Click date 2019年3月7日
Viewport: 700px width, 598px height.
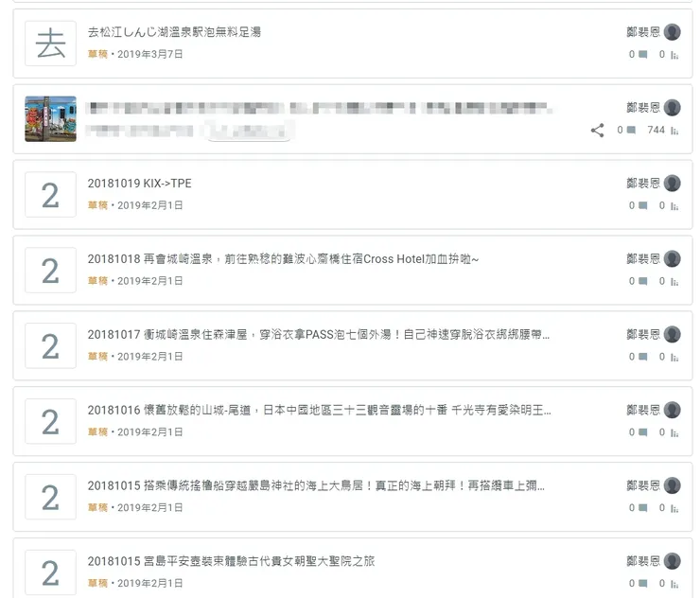tap(150, 54)
